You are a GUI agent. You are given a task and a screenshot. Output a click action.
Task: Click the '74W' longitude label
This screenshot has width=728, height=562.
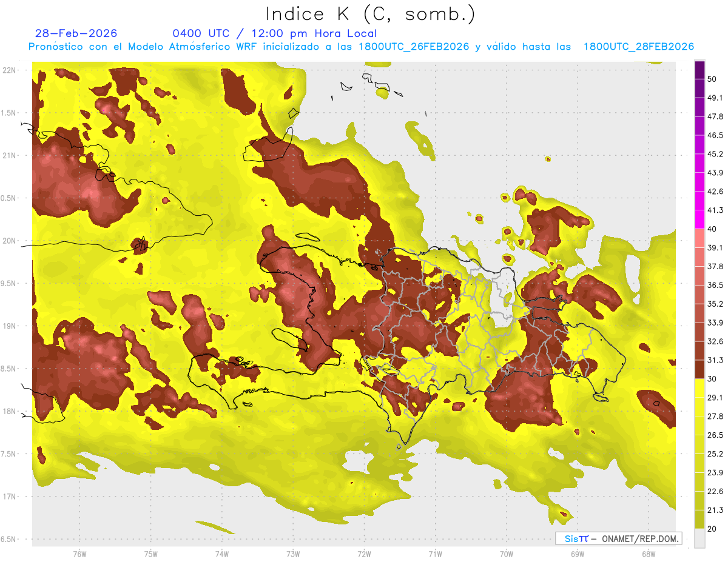coord(221,554)
